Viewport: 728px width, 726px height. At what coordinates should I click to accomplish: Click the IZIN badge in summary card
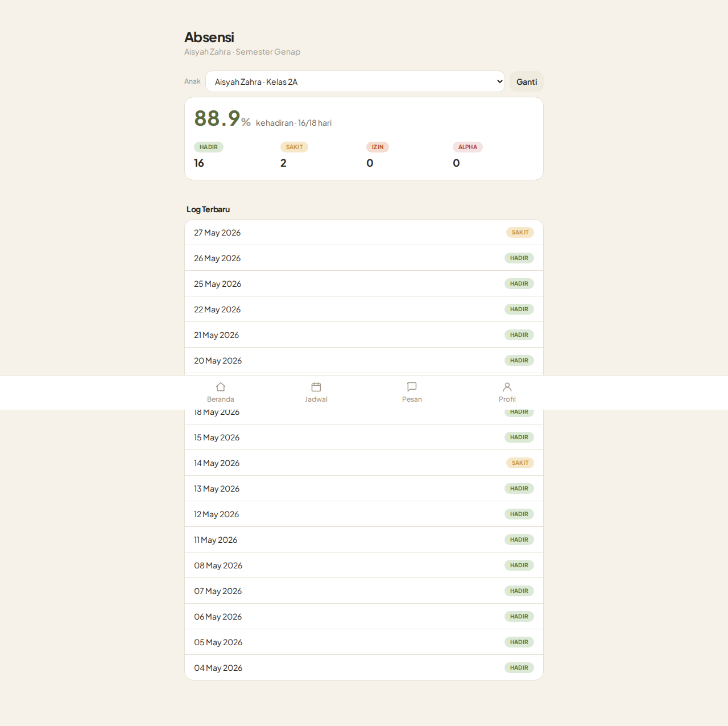point(378,147)
